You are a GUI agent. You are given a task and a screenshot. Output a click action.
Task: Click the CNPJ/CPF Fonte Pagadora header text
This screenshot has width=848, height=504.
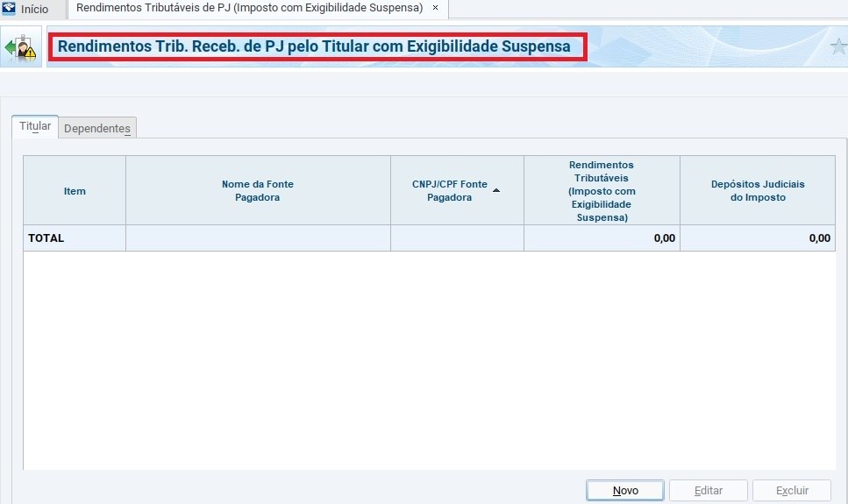tap(449, 191)
